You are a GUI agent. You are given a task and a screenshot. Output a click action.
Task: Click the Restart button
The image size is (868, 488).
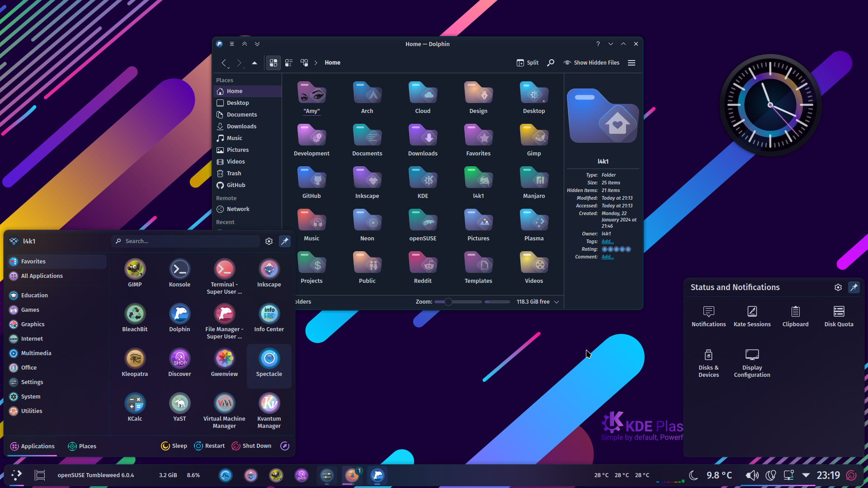pos(209,446)
